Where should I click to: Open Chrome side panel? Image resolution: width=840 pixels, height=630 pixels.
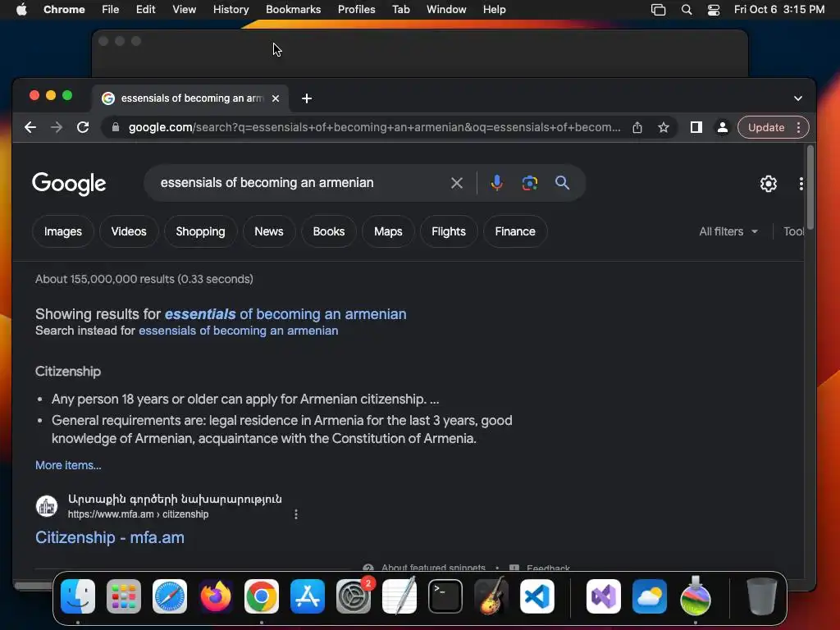[x=696, y=127]
